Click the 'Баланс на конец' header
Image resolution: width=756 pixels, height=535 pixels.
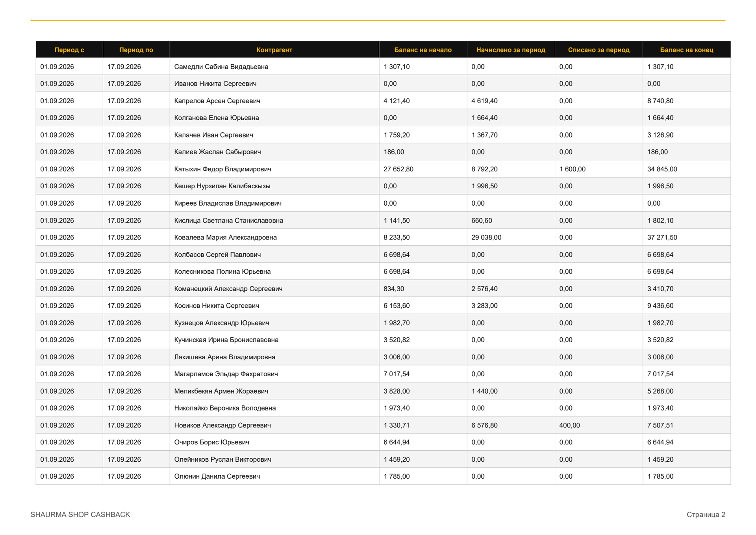click(687, 50)
